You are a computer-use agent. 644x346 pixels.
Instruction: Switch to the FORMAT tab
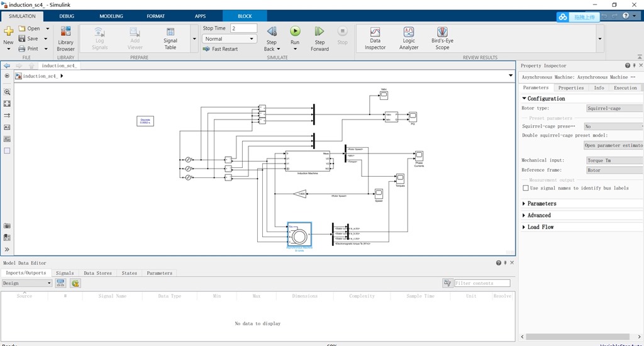[x=156, y=16]
